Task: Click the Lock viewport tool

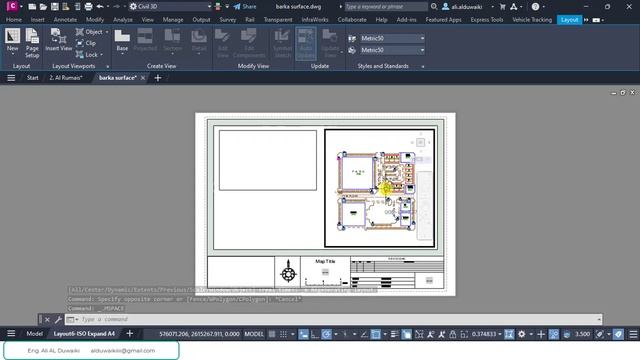Action: 87,55
